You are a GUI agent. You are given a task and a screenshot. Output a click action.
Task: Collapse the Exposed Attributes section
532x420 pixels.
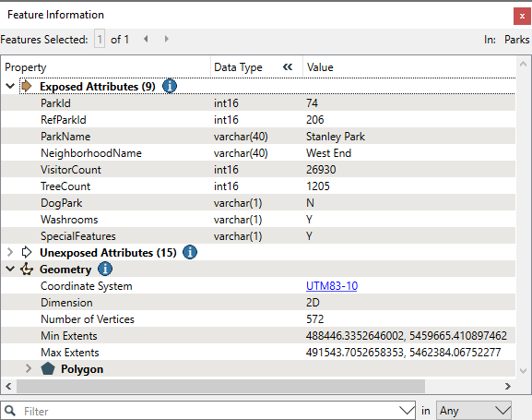tap(10, 86)
